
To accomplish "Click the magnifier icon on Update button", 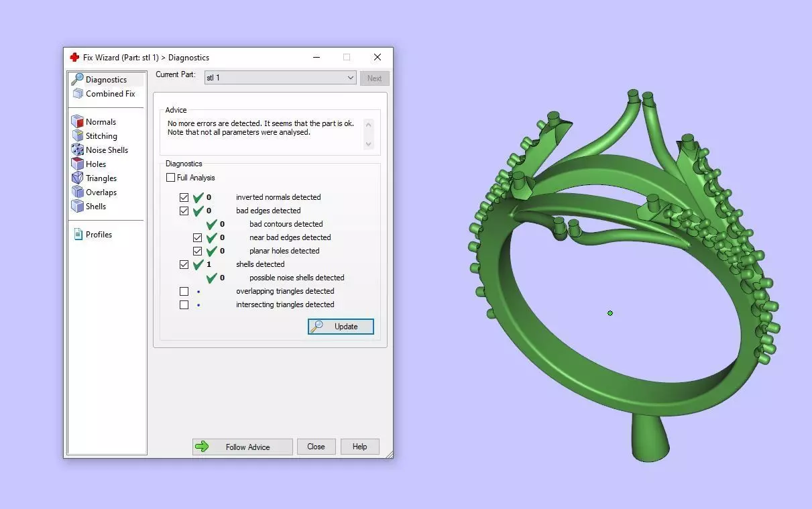I will click(317, 327).
